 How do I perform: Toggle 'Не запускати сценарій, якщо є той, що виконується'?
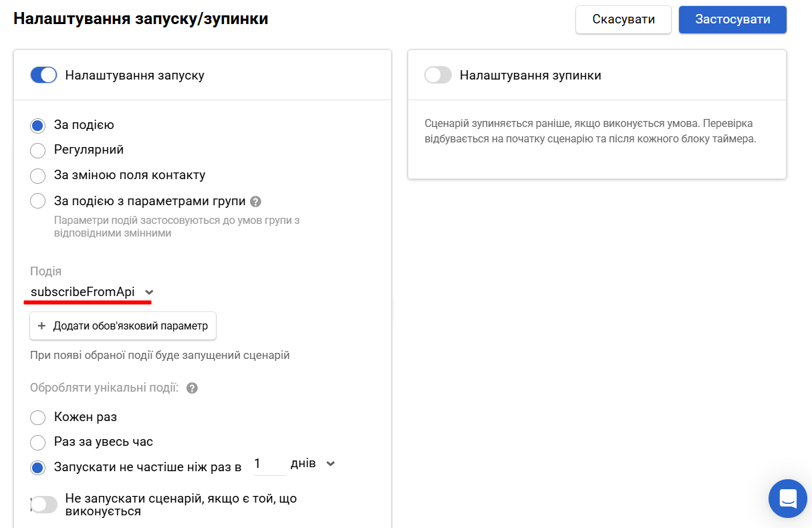tap(44, 504)
